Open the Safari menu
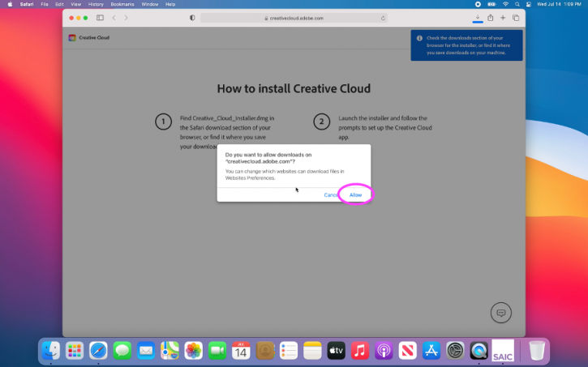This screenshot has height=367, width=588. click(27, 4)
